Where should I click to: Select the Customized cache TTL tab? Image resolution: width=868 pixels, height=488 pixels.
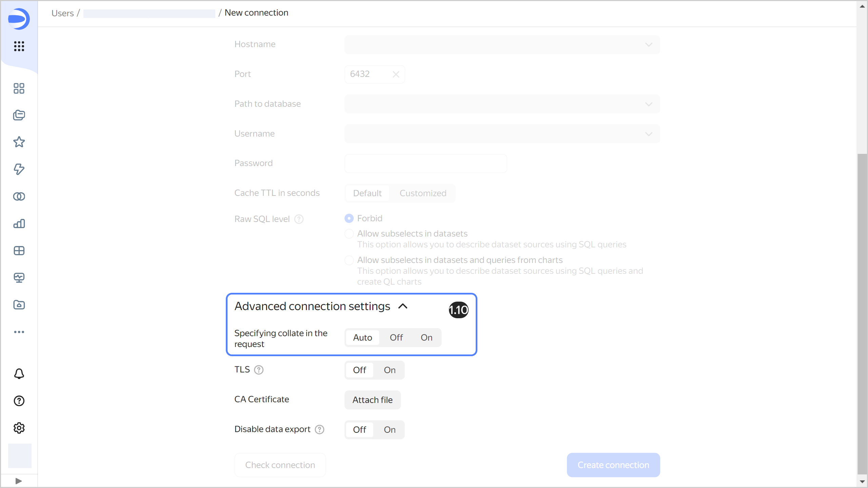(423, 193)
